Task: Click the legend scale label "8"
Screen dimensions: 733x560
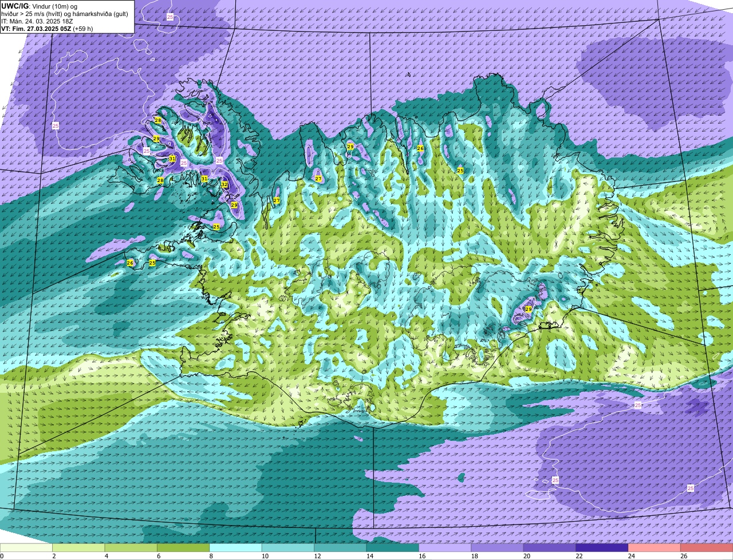Action: pyautogui.click(x=211, y=556)
